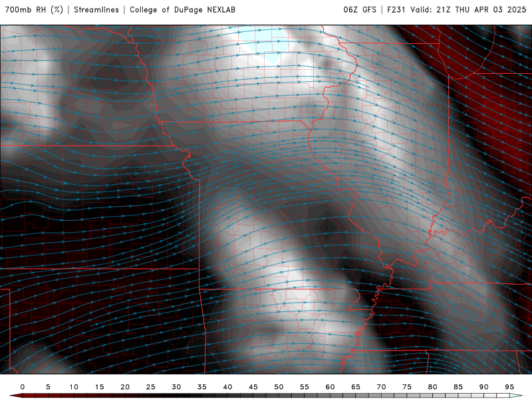Click the "25" value on the color scale
The height and width of the screenshot is (399, 532).
(151, 387)
